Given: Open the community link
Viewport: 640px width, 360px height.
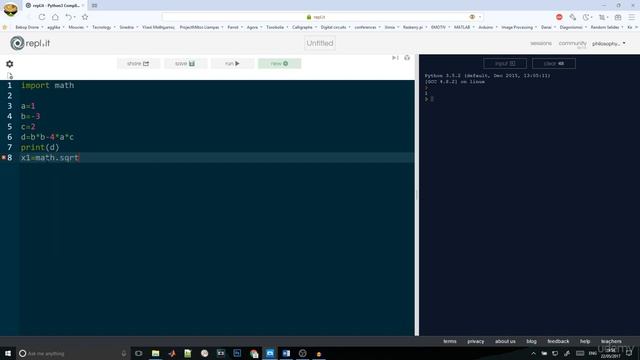Looking at the screenshot, I should pyautogui.click(x=572, y=43).
